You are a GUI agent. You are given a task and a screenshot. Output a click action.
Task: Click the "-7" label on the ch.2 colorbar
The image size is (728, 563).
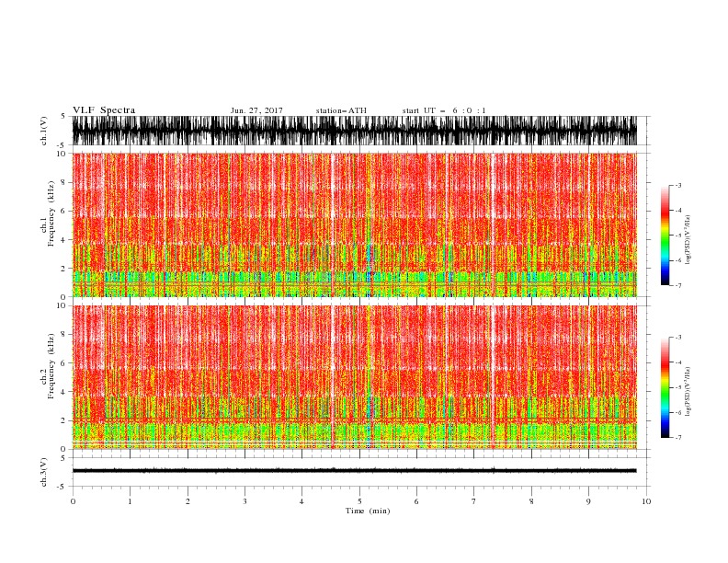coord(677,438)
